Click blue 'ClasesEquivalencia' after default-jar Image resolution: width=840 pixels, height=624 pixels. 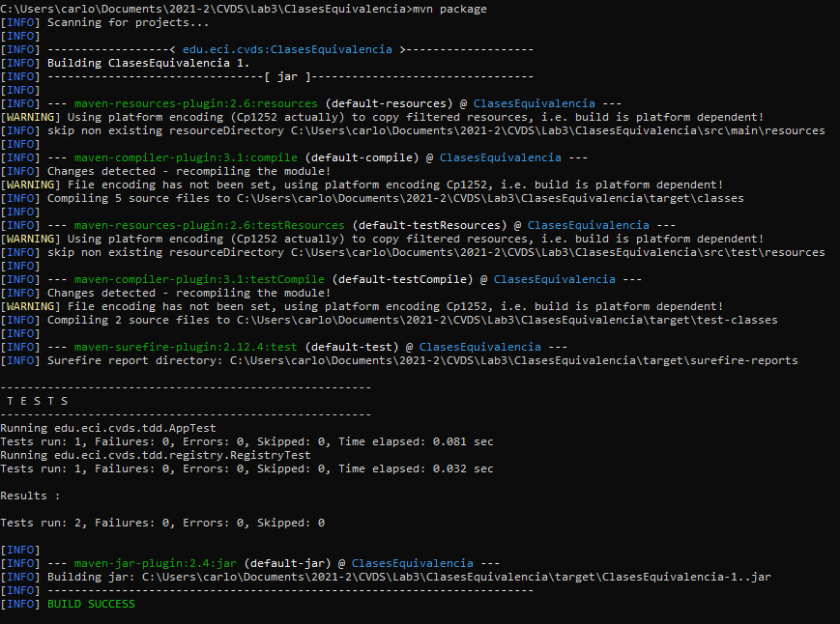coord(412,563)
